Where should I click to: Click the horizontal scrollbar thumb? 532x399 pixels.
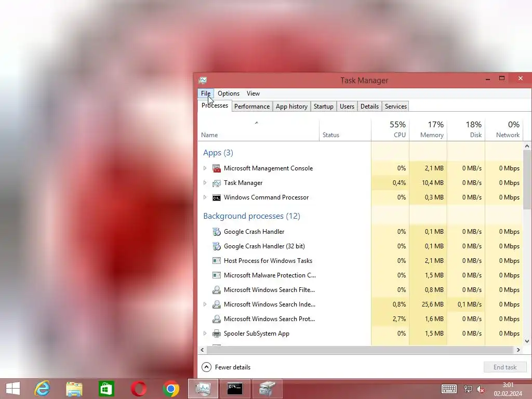pos(360,350)
